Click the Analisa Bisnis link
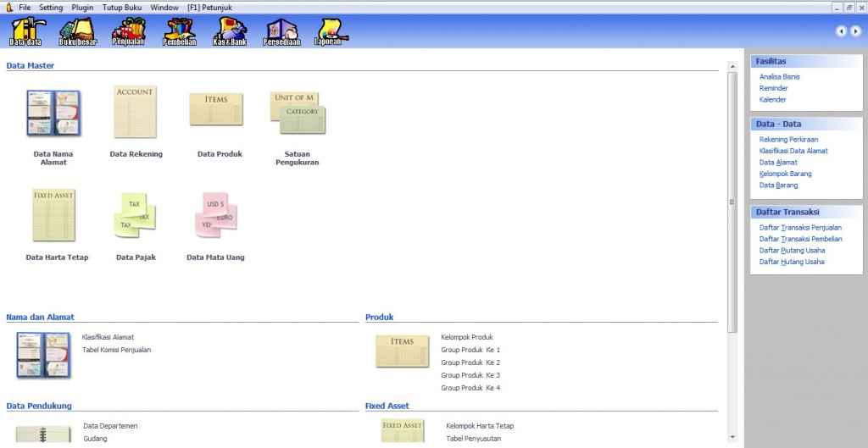This screenshot has height=448, width=868. tap(779, 77)
